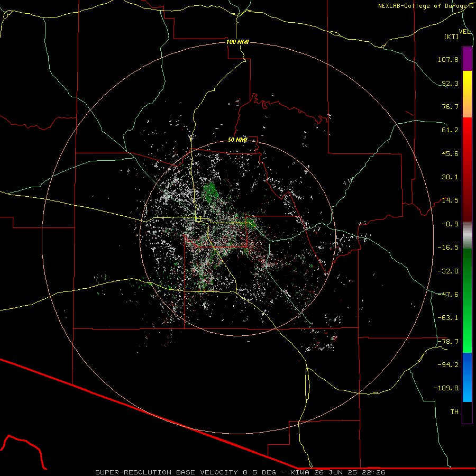Click the blue segment of the color bar
Image resolution: width=476 pixels, height=476 pixels.
coord(467,377)
